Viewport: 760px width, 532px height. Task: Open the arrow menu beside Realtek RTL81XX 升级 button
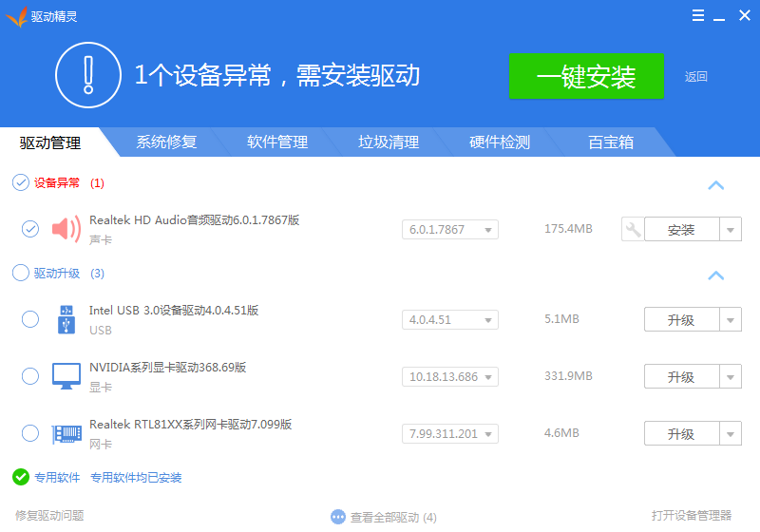(731, 433)
